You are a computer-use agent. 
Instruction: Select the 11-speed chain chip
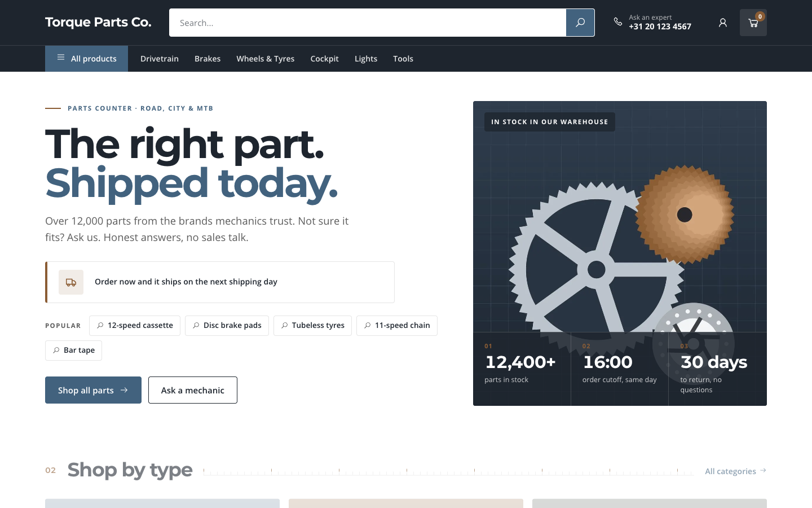pyautogui.click(x=397, y=326)
